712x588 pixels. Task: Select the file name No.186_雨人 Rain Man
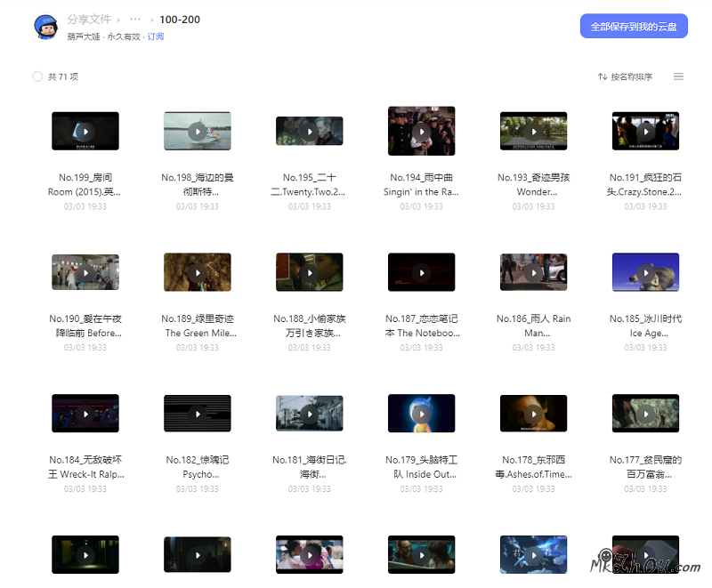[533, 326]
